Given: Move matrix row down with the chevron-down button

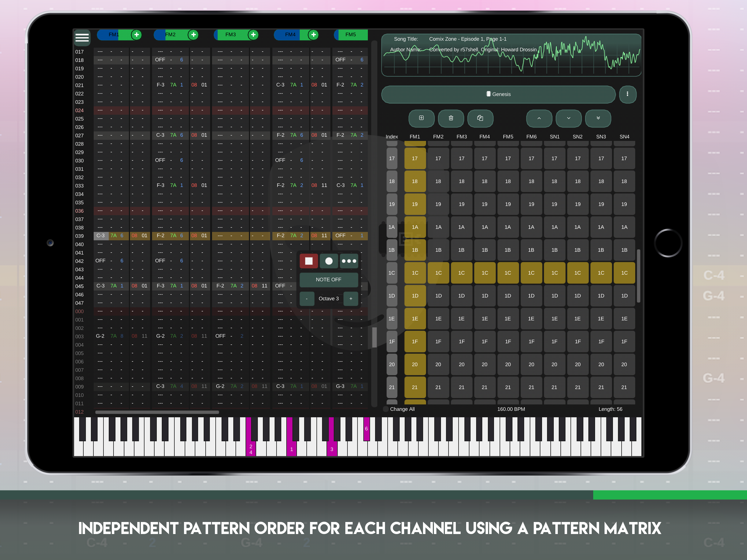Looking at the screenshot, I should point(568,118).
